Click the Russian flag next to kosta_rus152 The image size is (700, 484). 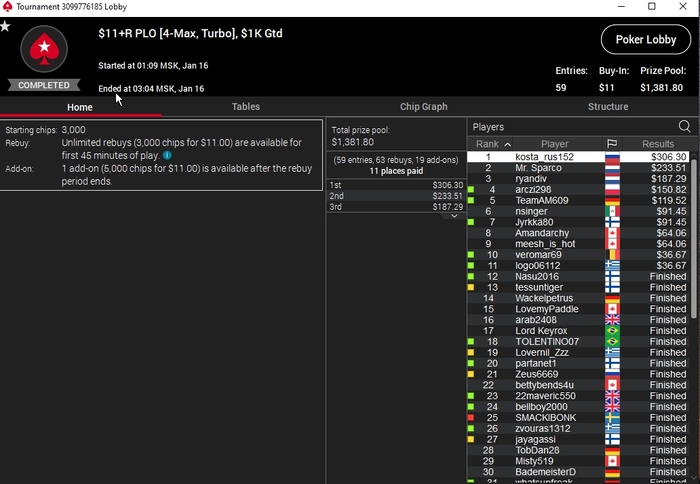coord(612,157)
